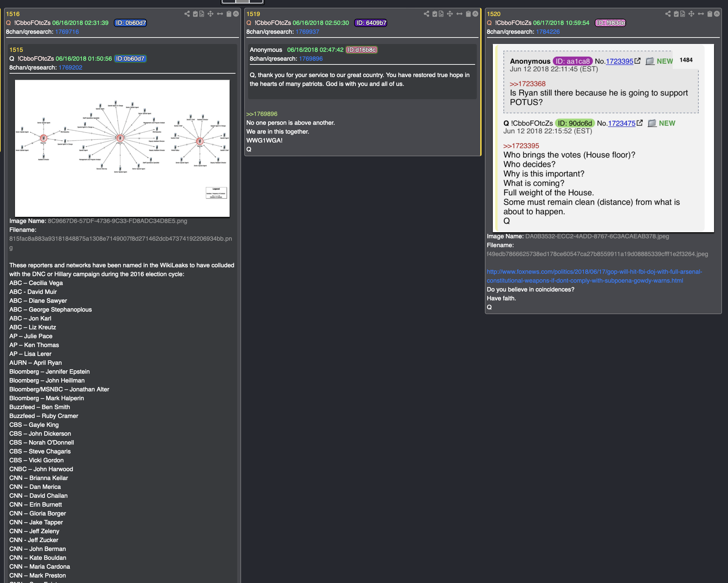This screenshot has width=728, height=583.
Task: Share post 1519 via its share icon
Action: click(x=426, y=14)
